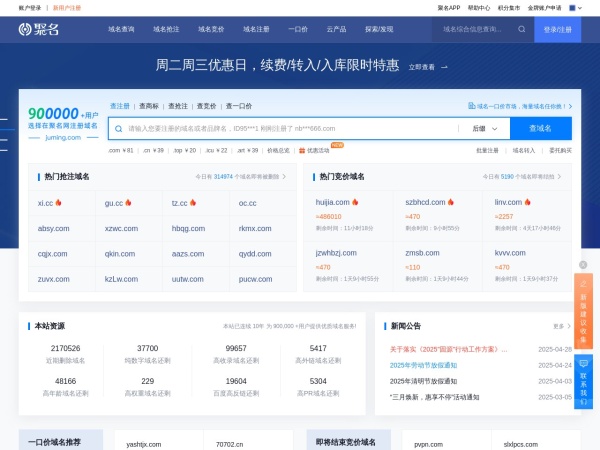Viewport: 600px width, 450px height.
Task: Expand 更多 news chevron
Action: 569,326
